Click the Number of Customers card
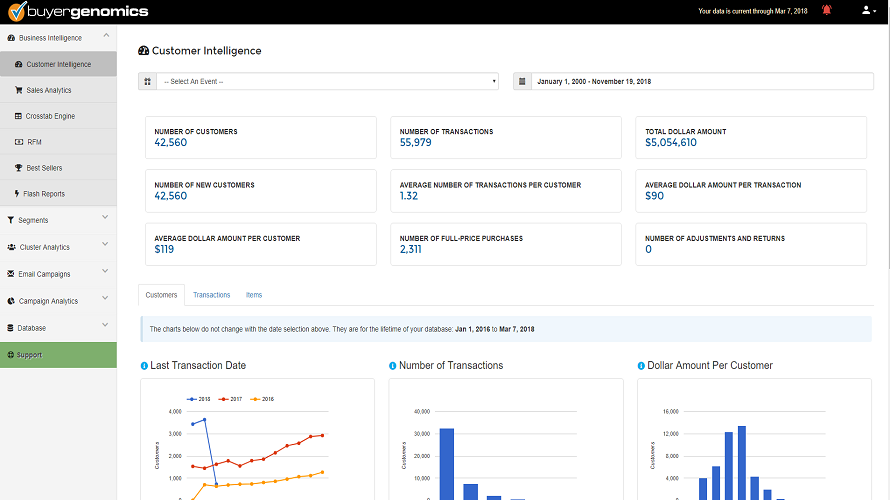The height and width of the screenshot is (500, 890). click(x=261, y=137)
